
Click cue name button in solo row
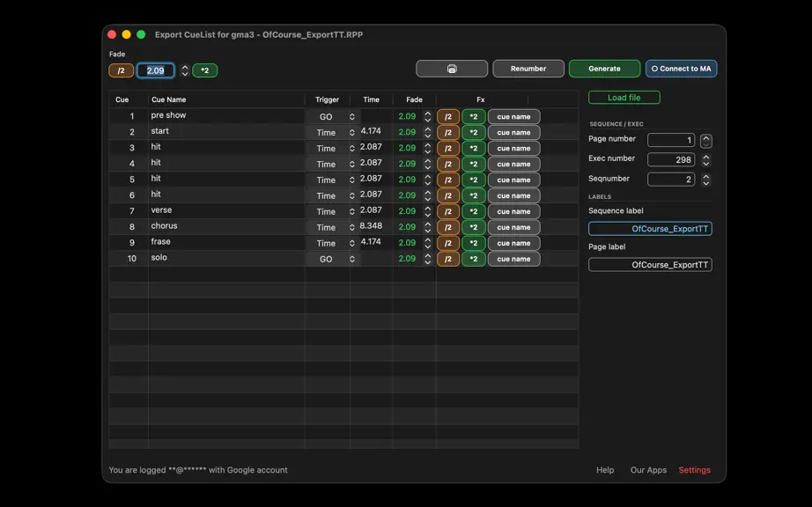(x=513, y=259)
